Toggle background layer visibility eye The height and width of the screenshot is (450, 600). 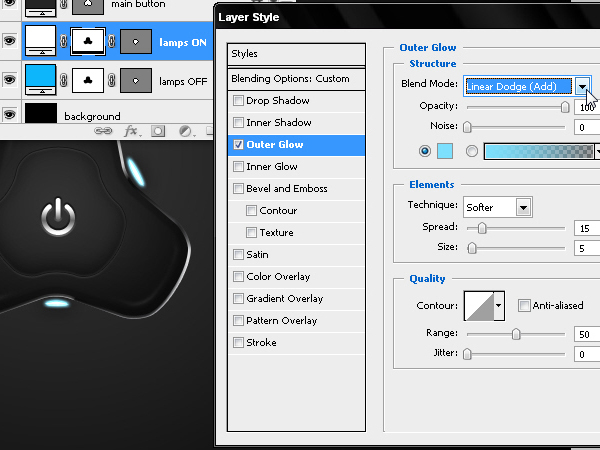click(x=10, y=114)
